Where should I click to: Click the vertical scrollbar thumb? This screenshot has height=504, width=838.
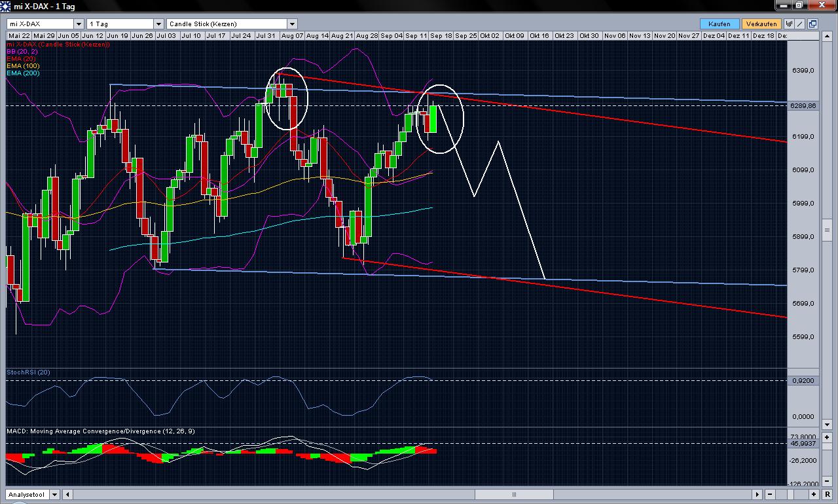(x=827, y=230)
